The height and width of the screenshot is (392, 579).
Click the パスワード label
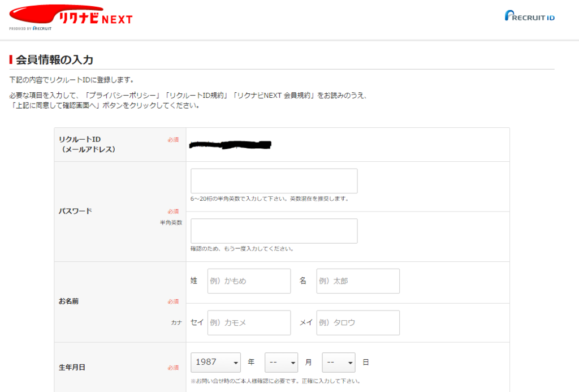click(75, 211)
